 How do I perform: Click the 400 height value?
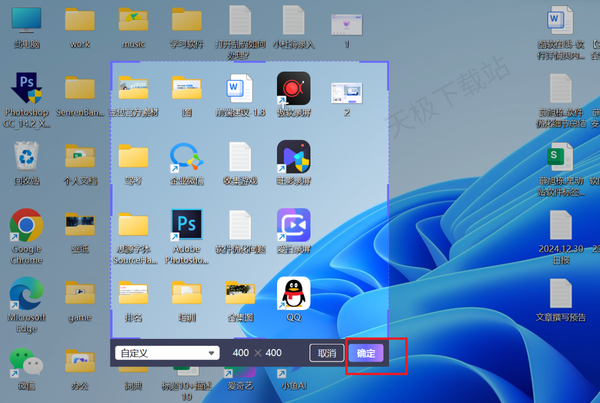click(x=274, y=352)
